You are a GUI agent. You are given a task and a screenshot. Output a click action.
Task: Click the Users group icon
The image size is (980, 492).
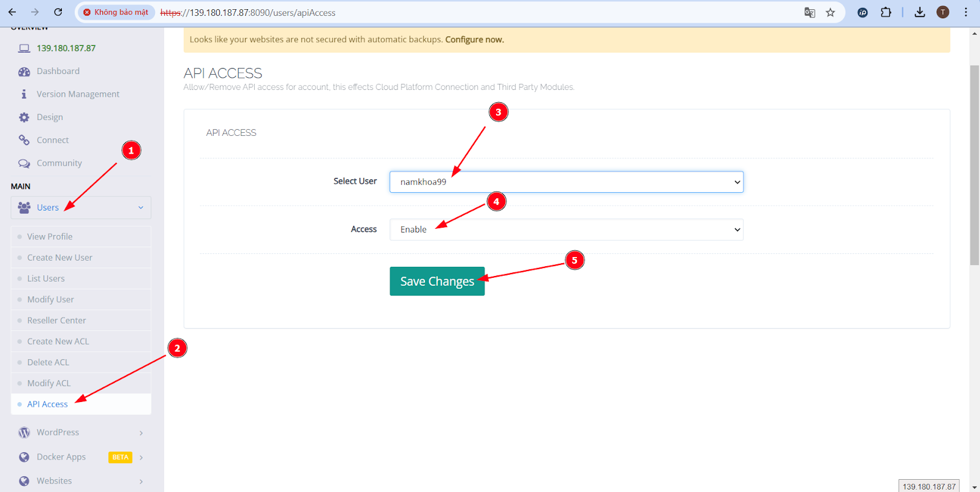click(24, 207)
